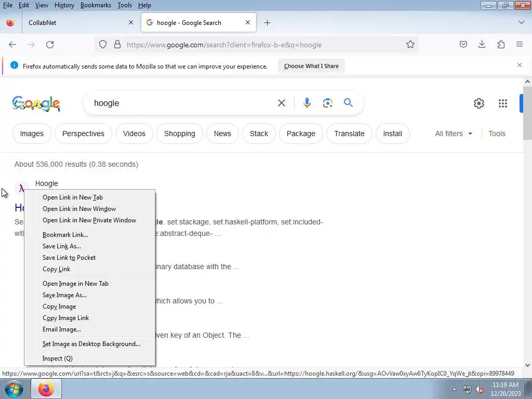
Task: Select Copy Image menu entry
Action: [x=89, y=307]
